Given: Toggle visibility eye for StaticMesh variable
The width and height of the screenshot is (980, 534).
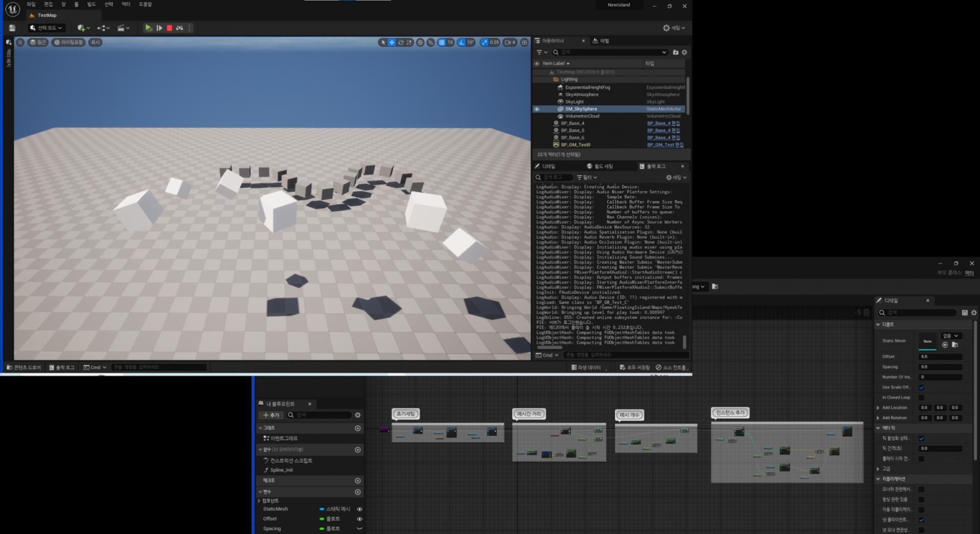Looking at the screenshot, I should pyautogui.click(x=359, y=509).
